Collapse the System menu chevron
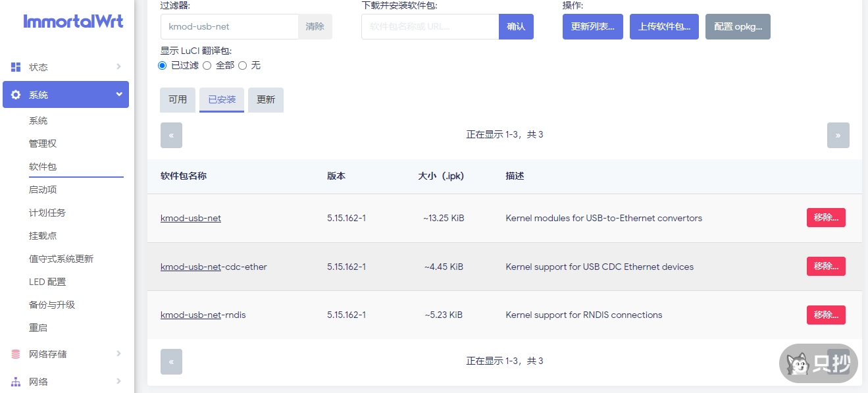This screenshot has width=868, height=393. tap(119, 94)
